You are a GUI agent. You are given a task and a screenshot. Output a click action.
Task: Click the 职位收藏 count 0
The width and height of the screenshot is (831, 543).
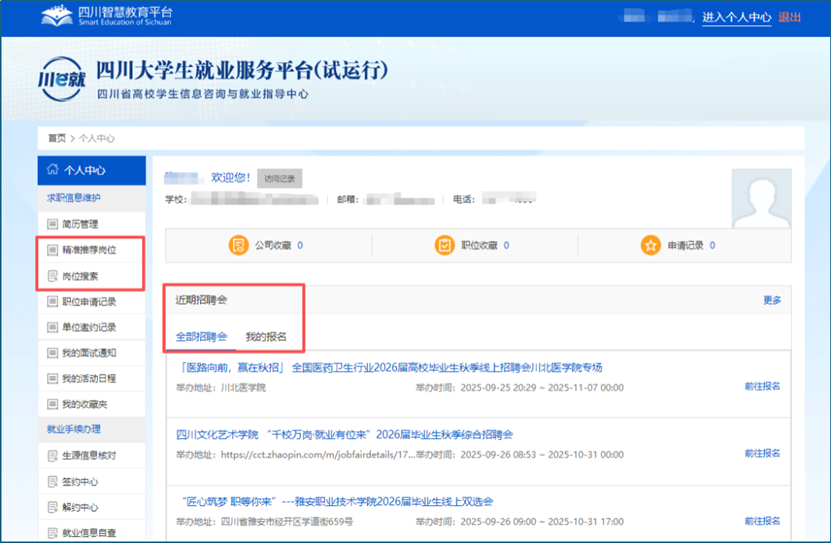point(506,245)
